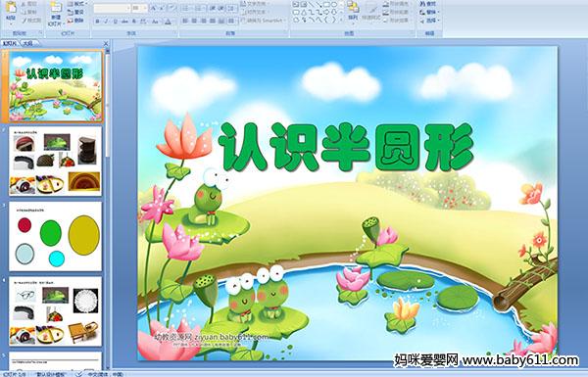
Task: Select the straight Line shape in gallery
Action: pos(311,4)
